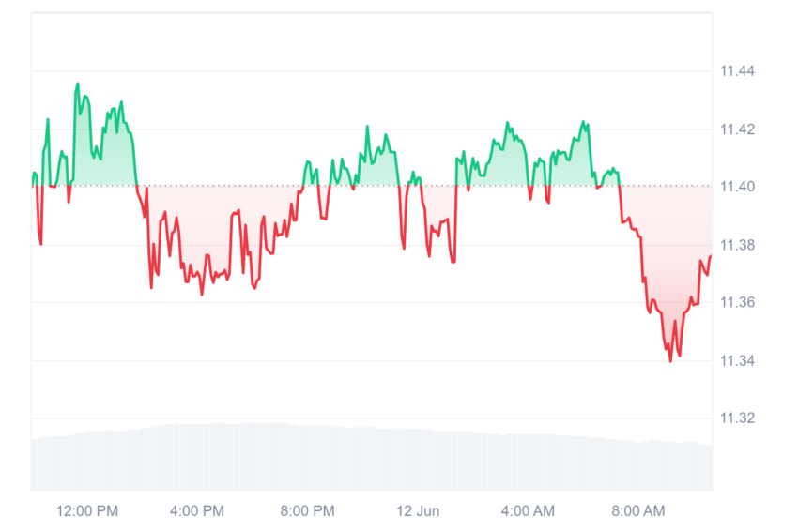Click the green peak above 12 Jun label
This screenshot has height=532, width=798.
413,173
